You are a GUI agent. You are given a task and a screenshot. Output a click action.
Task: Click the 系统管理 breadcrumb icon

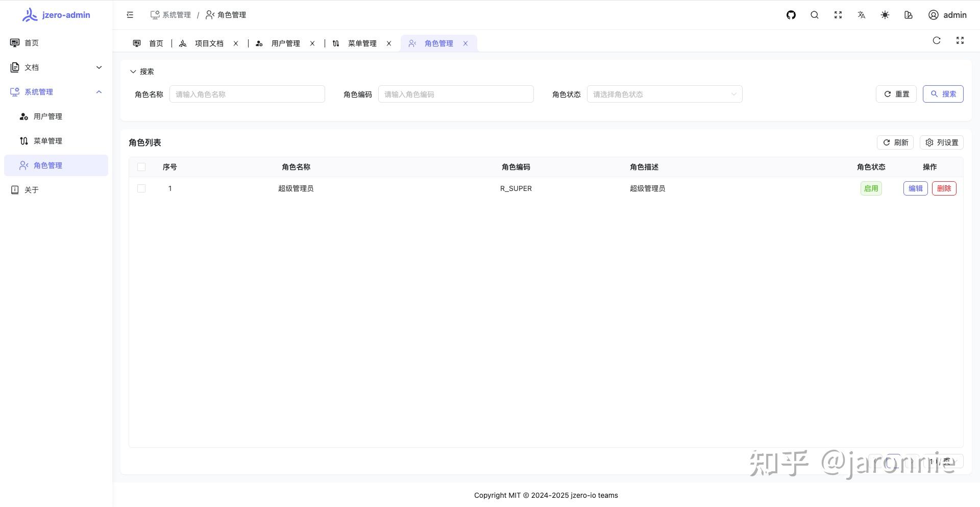coord(155,15)
